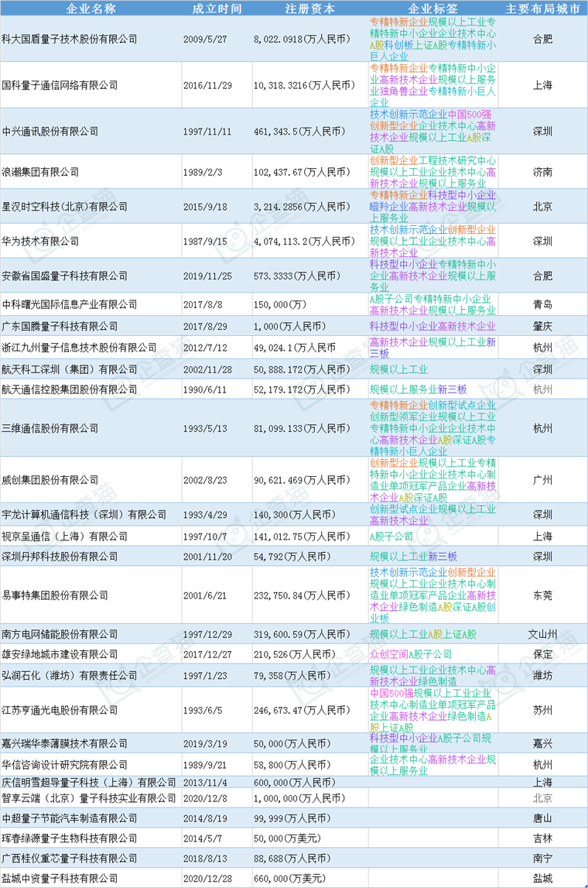This screenshot has height=888, width=588.
Task: Select company 盐城中资量子科技有限公司
Action: point(60,879)
